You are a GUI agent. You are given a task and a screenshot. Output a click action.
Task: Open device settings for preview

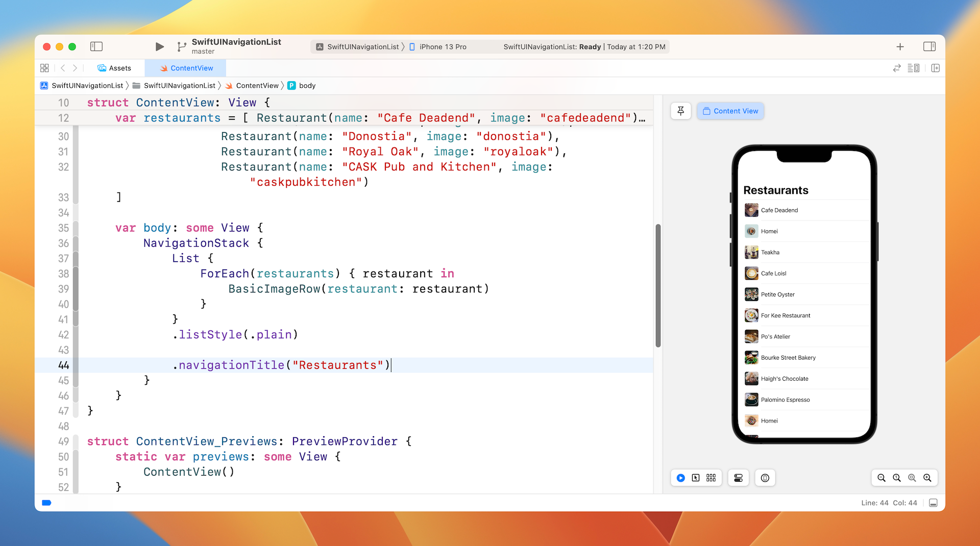738,478
